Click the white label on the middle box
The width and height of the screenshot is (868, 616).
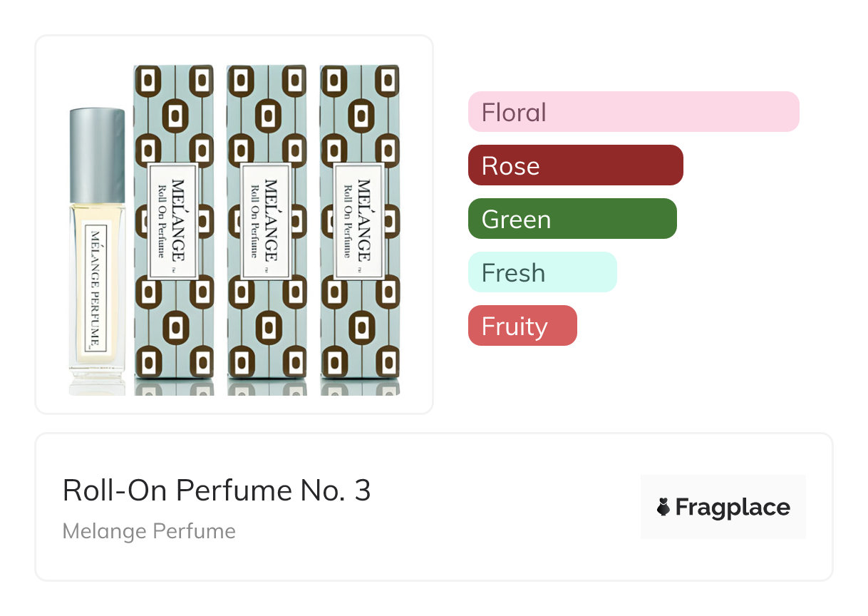[x=266, y=221]
